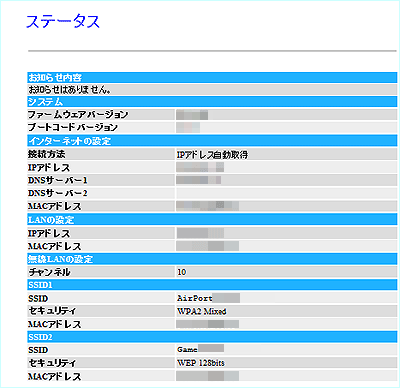Click the DNSサーバー2 row label
Viewport: 400px width, 388px height.
58,193
